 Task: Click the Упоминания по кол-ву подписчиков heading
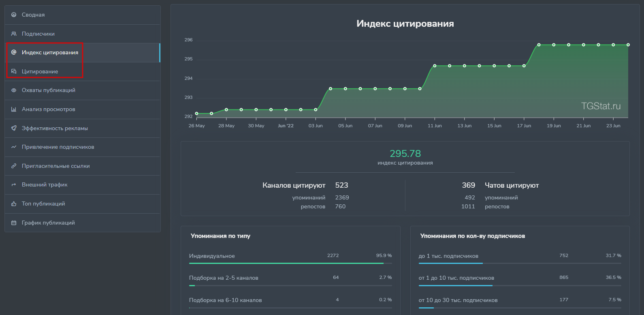click(x=473, y=236)
